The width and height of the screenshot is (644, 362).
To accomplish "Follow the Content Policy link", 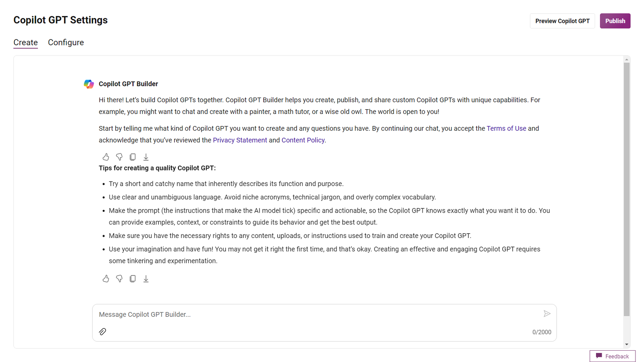I will point(303,140).
